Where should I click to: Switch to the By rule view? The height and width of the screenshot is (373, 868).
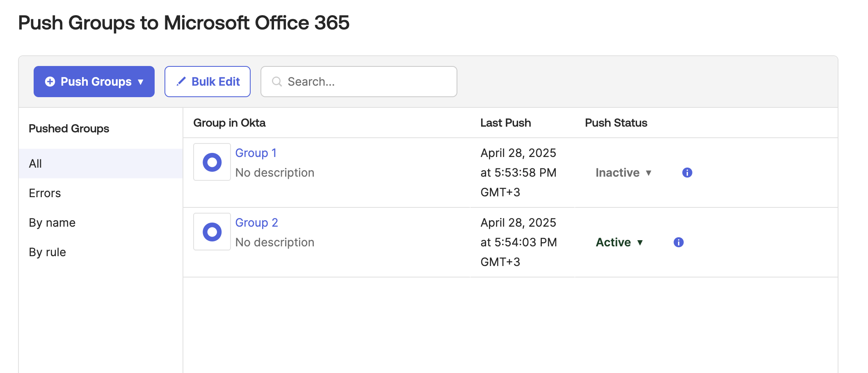(x=47, y=252)
